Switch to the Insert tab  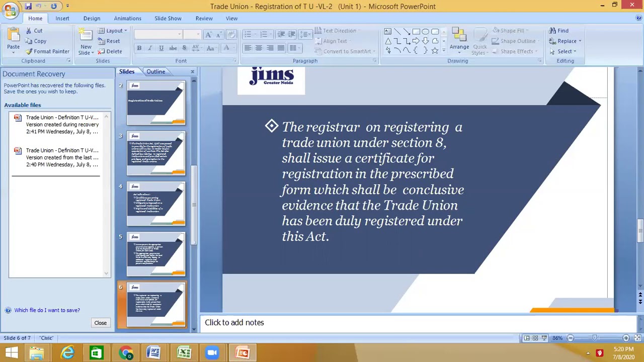pyautogui.click(x=62, y=19)
